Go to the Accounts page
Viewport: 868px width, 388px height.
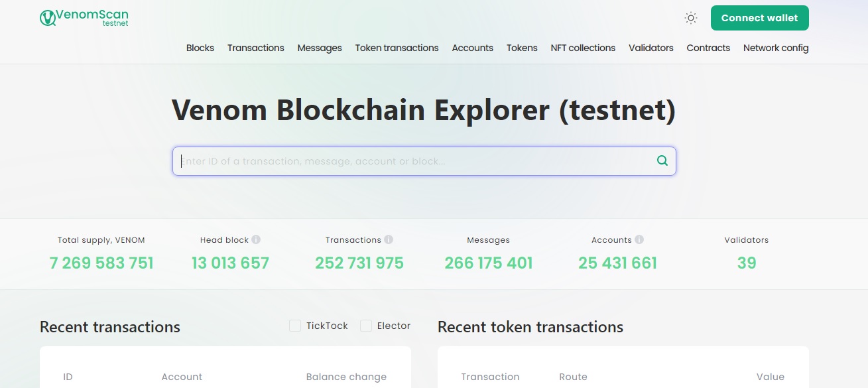(x=473, y=48)
